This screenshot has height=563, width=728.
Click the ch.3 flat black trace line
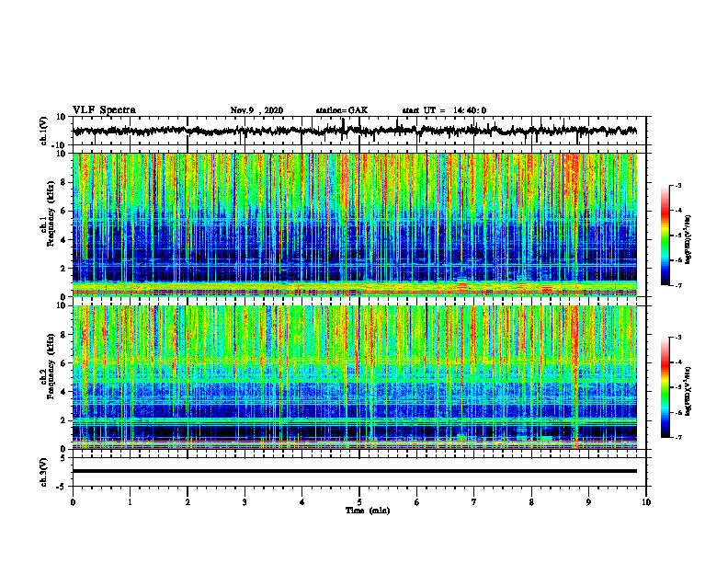click(355, 471)
